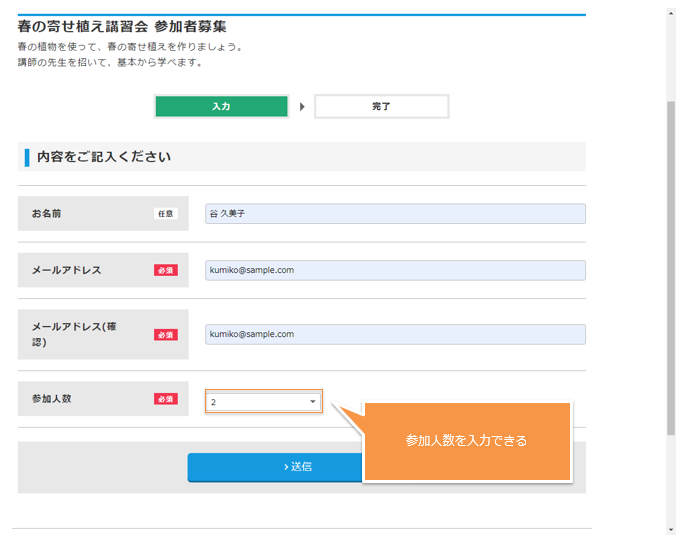This screenshot has width=692, height=541.
Task: Click the 入力 step indicator
Action: [221, 106]
